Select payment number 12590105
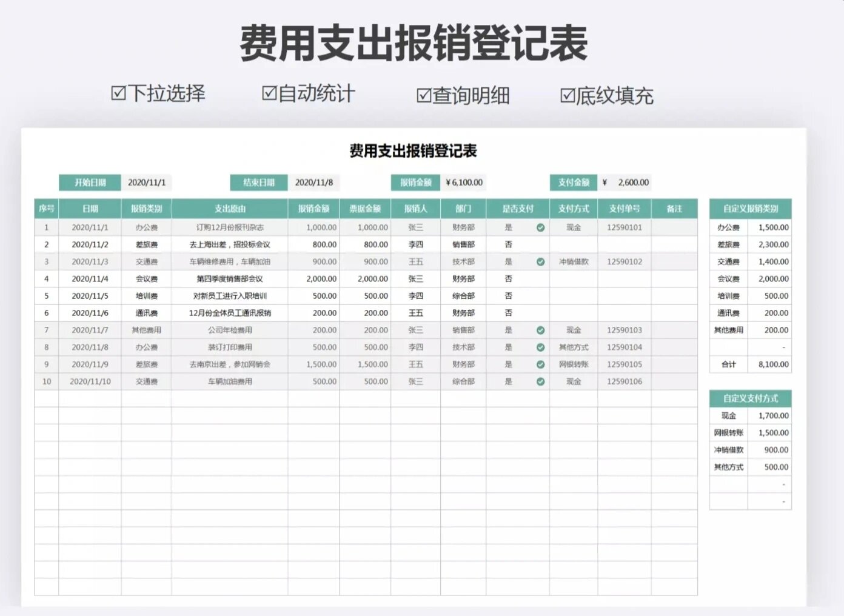844x616 pixels. [x=625, y=364]
